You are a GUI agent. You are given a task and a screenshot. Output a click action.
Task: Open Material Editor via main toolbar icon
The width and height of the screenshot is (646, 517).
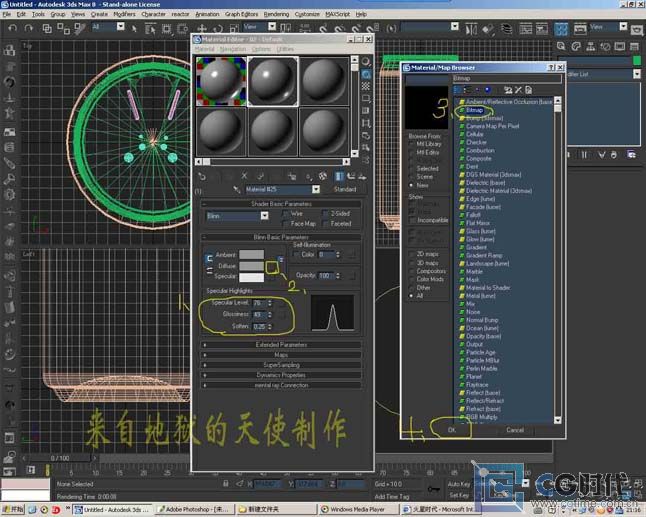pyautogui.click(x=561, y=29)
